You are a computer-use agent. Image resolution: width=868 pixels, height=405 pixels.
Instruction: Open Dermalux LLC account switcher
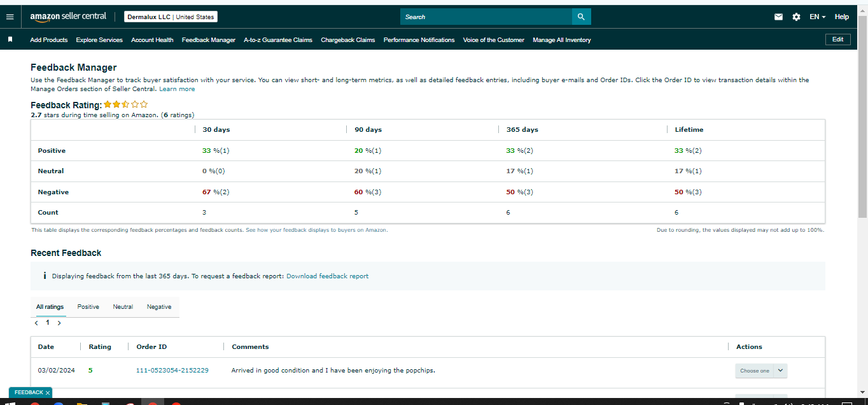171,17
